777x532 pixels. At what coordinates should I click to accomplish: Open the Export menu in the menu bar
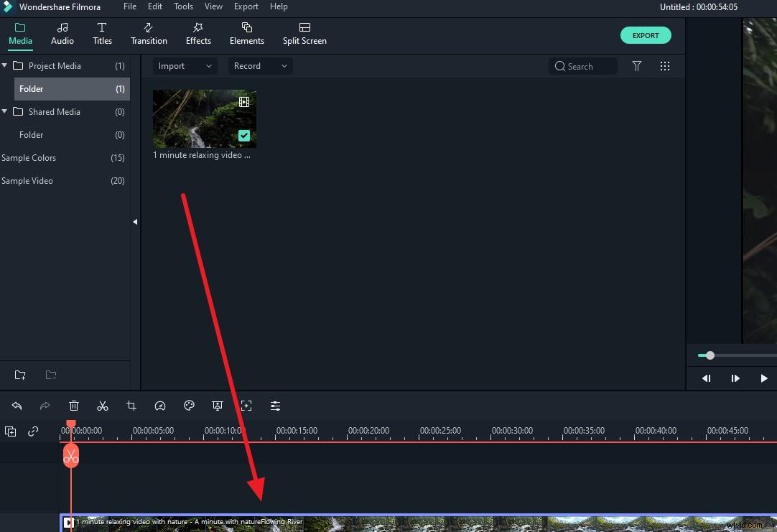(x=246, y=6)
